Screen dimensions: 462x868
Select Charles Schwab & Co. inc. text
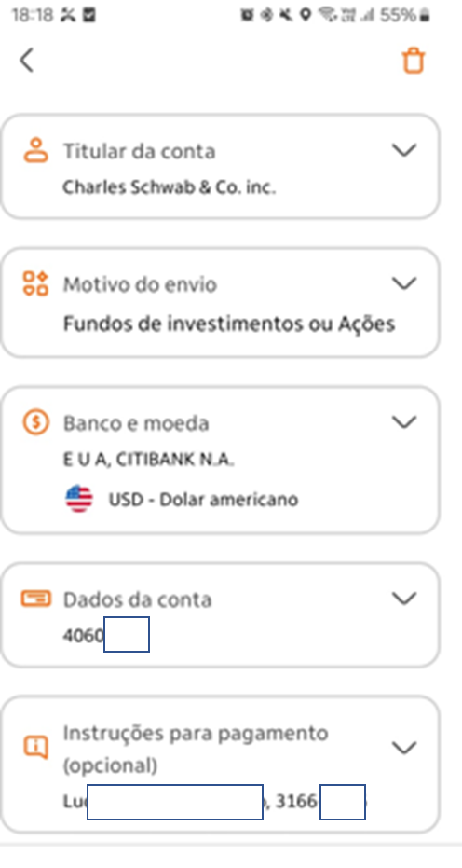[x=169, y=187]
